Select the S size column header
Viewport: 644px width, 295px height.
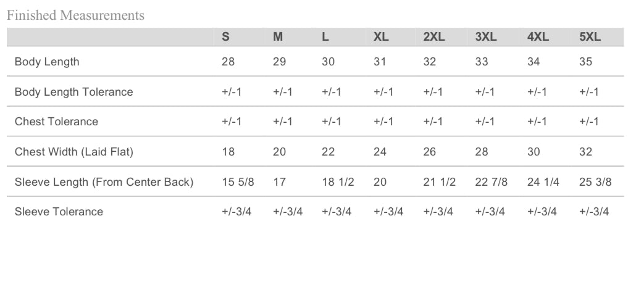coord(225,37)
